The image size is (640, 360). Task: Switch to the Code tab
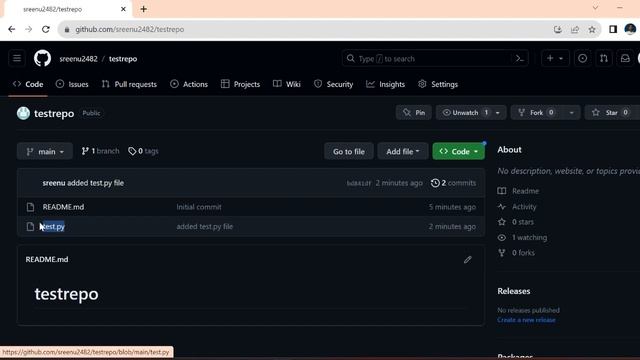28,84
